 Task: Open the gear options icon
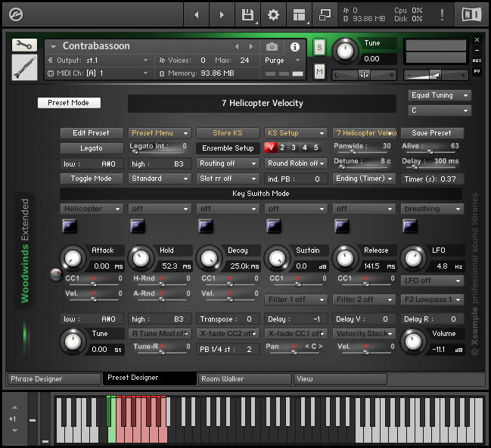coord(273,14)
